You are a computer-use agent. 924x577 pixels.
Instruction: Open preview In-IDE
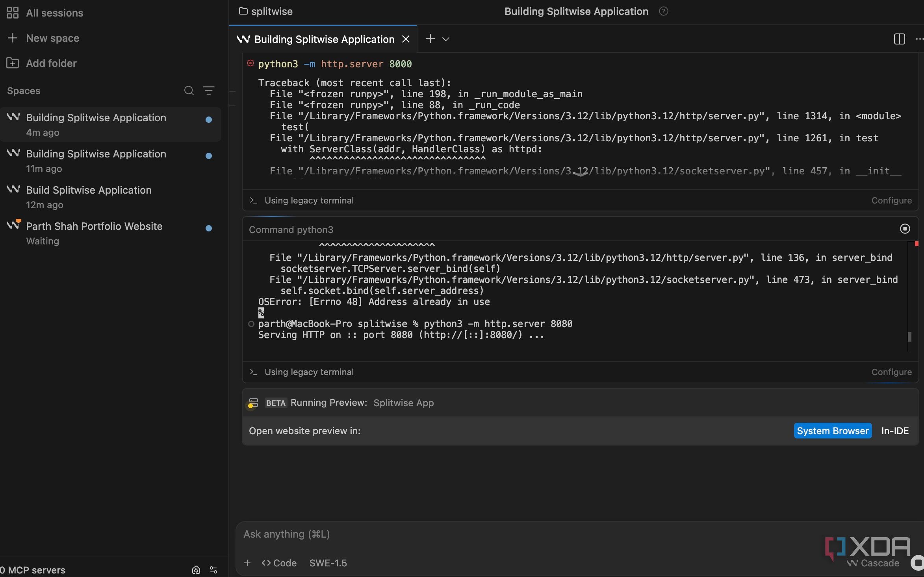(895, 431)
